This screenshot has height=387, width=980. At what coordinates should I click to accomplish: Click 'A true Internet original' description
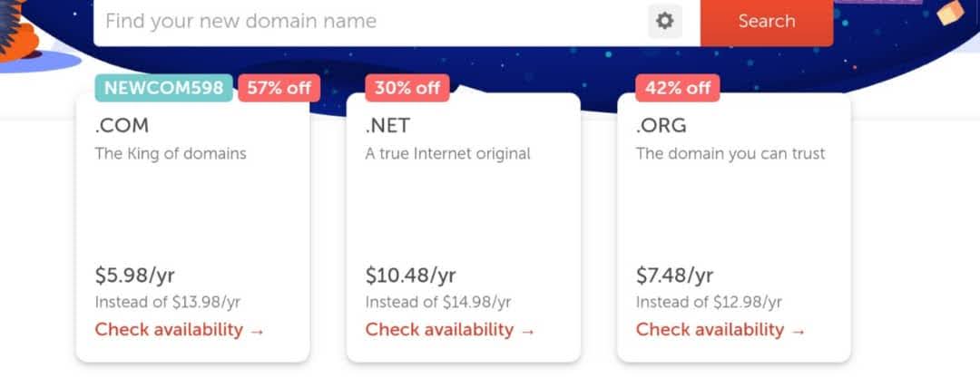448,153
